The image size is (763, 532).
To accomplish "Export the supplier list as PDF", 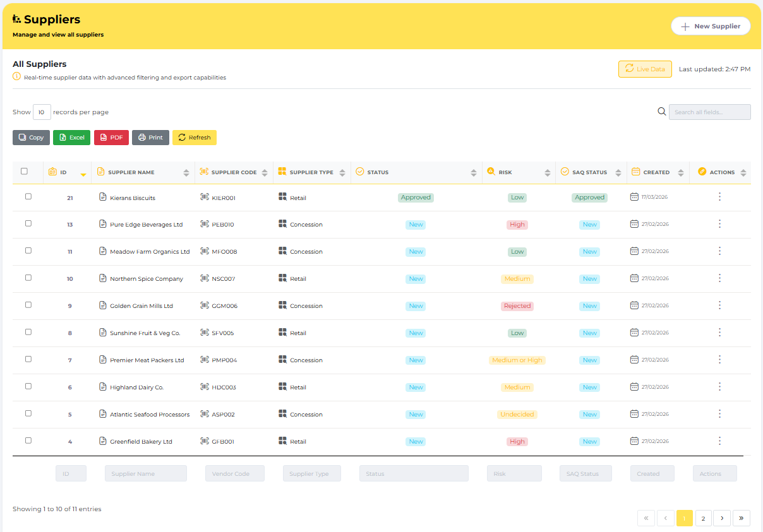I will pyautogui.click(x=111, y=138).
